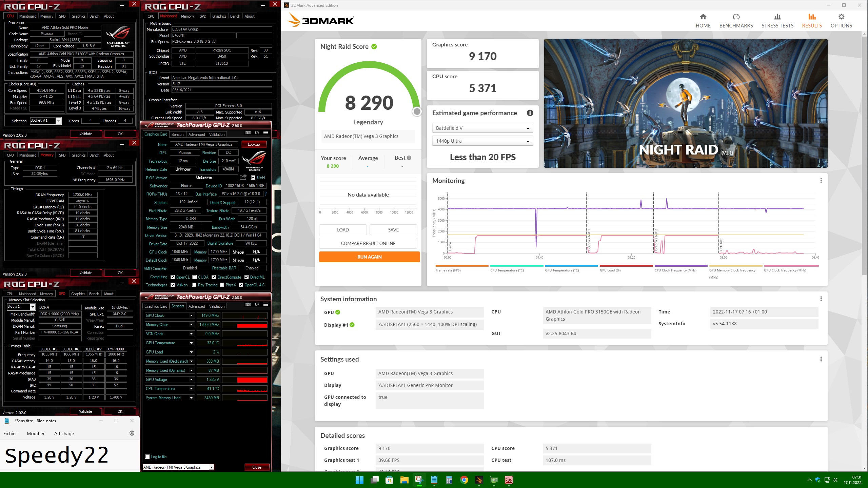Take screenshot in GPU-Z Graphics Card window
Screen dimensions: 868x488
pos(248,133)
